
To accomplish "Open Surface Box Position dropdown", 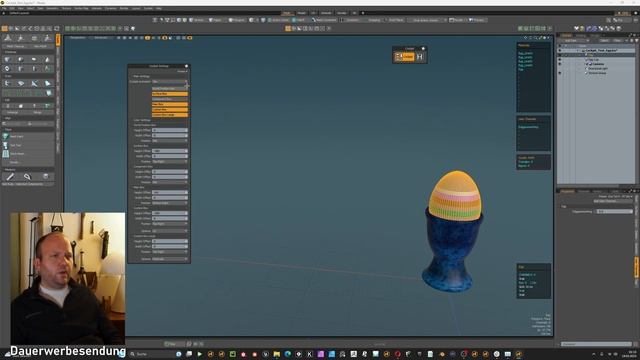I will [x=170, y=162].
